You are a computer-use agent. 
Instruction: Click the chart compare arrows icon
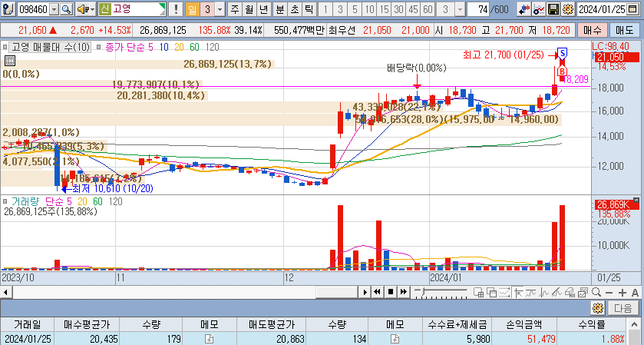[523, 9]
